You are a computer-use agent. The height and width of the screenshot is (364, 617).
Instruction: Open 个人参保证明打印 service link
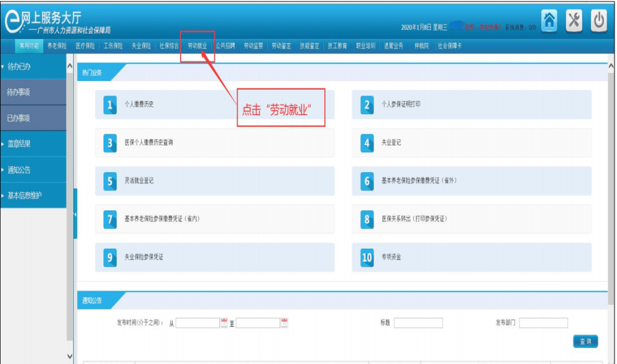(401, 105)
